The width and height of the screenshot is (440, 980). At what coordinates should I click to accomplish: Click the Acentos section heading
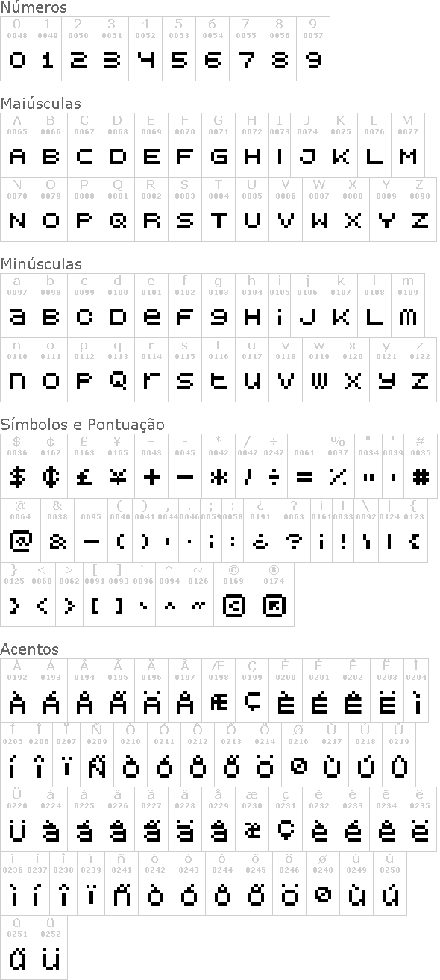click(x=29, y=649)
